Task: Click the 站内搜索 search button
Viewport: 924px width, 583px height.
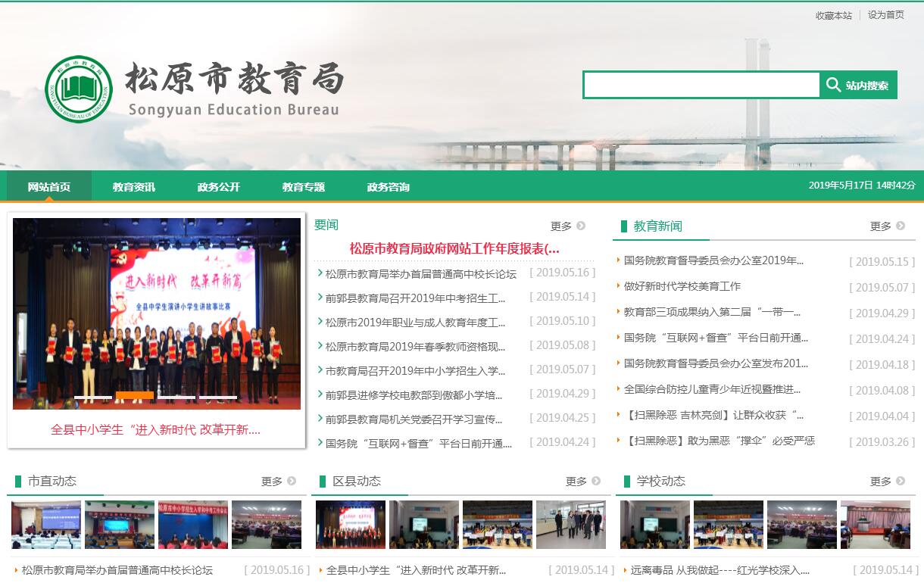Action: 858,85
